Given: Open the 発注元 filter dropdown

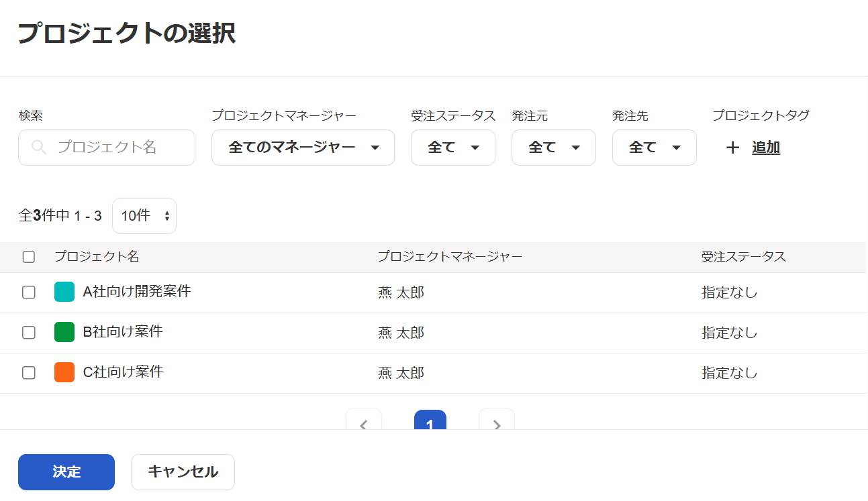Looking at the screenshot, I should click(554, 148).
